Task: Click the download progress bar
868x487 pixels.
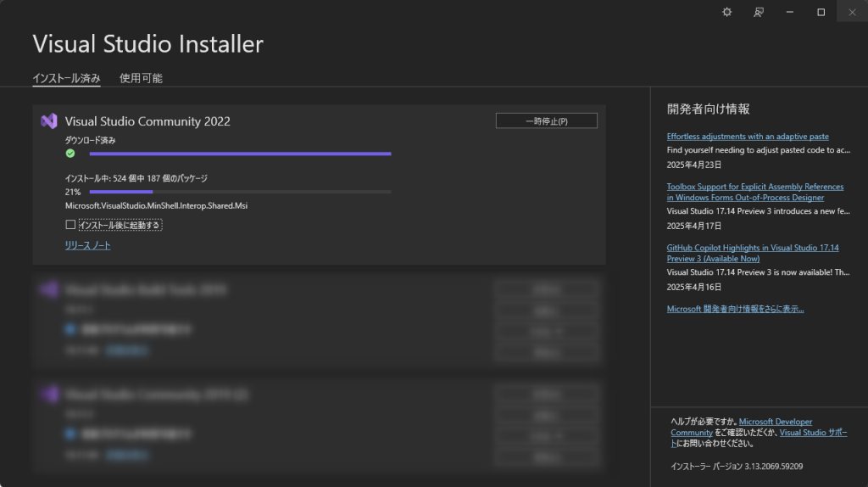Action: (240, 154)
